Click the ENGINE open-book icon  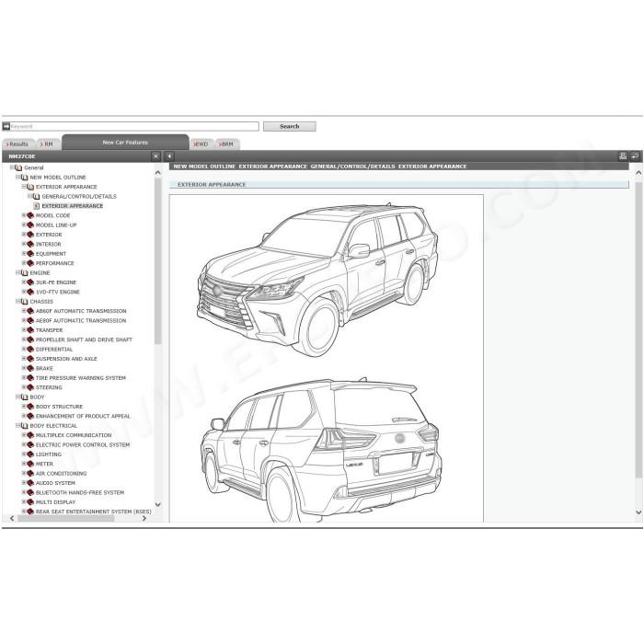coord(24,272)
